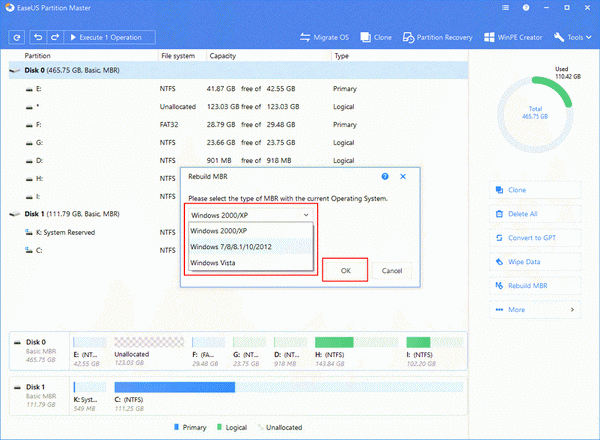The image size is (600, 440).
Task: Launch WinPE Creator
Action: pos(519,38)
